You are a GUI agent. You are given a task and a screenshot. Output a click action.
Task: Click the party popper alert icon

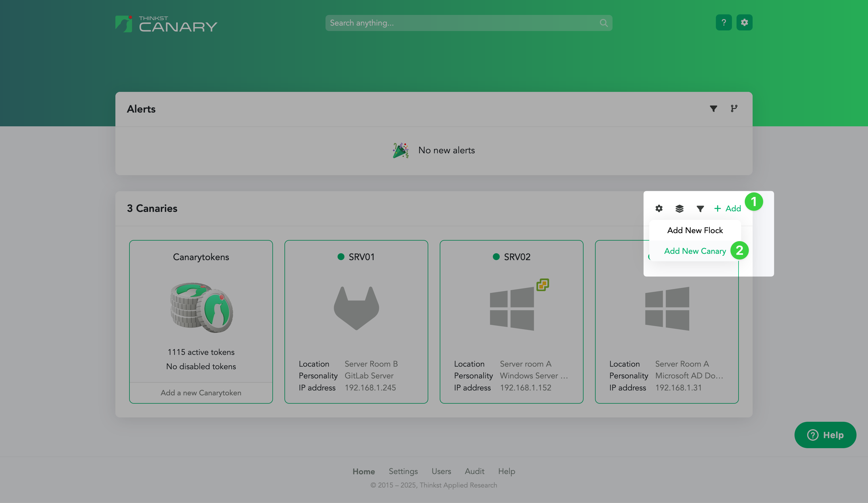coord(401,150)
